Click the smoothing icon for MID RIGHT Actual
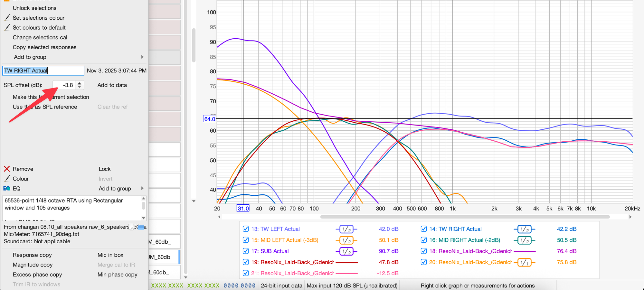 click(525, 240)
